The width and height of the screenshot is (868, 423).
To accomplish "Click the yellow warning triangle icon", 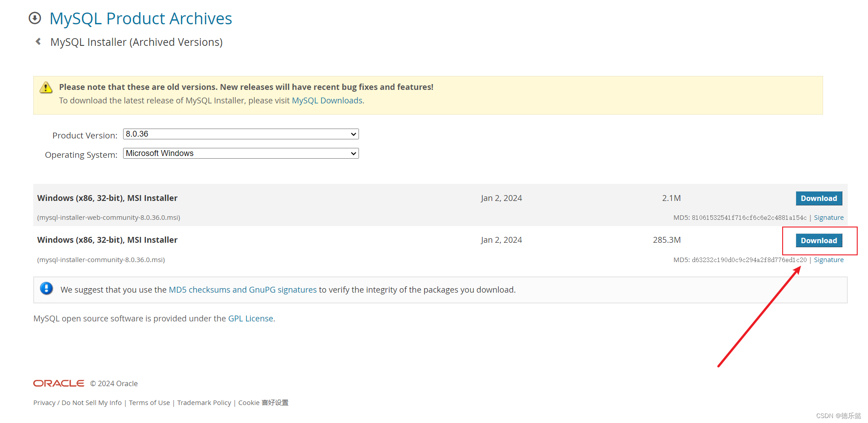I will [46, 87].
